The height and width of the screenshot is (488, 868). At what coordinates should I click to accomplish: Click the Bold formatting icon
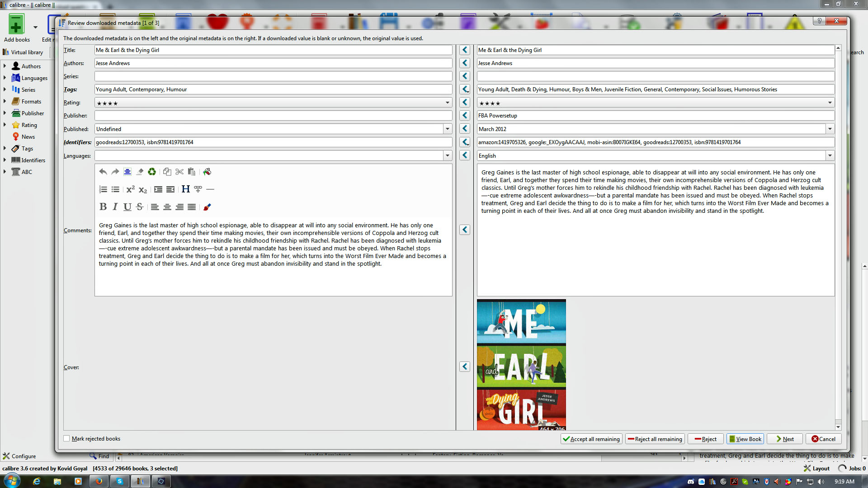(x=103, y=207)
